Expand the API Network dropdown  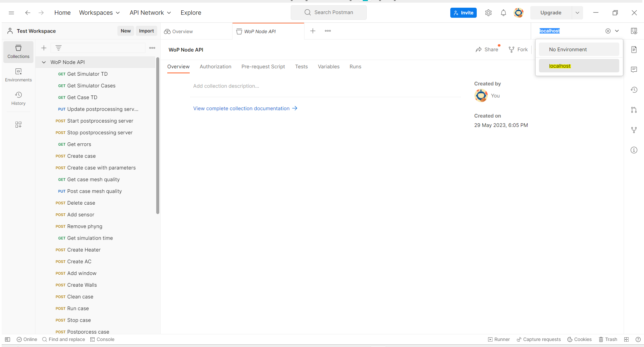coord(150,13)
